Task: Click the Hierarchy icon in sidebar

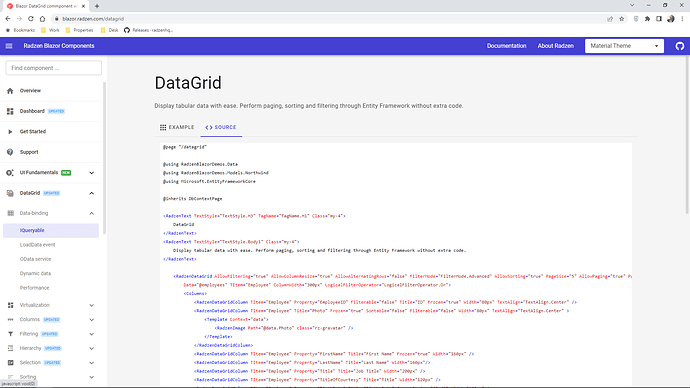Action: (x=11, y=348)
